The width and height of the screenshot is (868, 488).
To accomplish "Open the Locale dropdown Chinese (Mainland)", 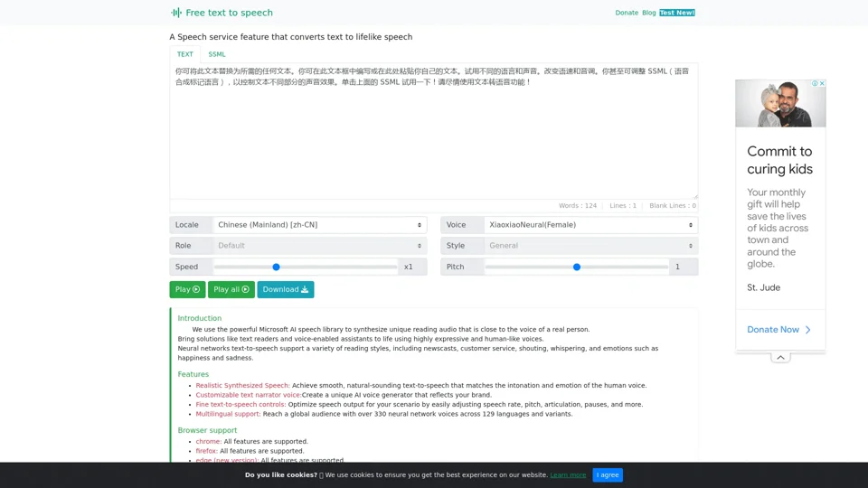I will point(319,225).
